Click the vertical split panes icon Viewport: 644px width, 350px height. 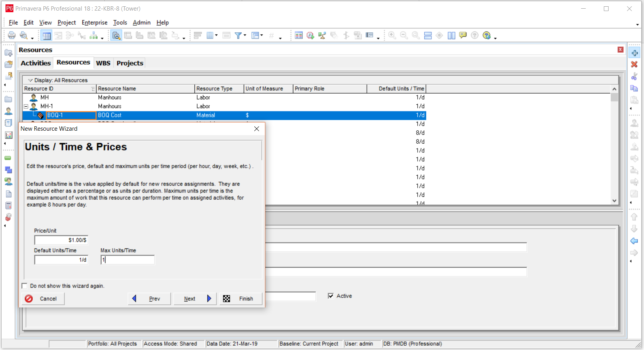click(x=452, y=35)
